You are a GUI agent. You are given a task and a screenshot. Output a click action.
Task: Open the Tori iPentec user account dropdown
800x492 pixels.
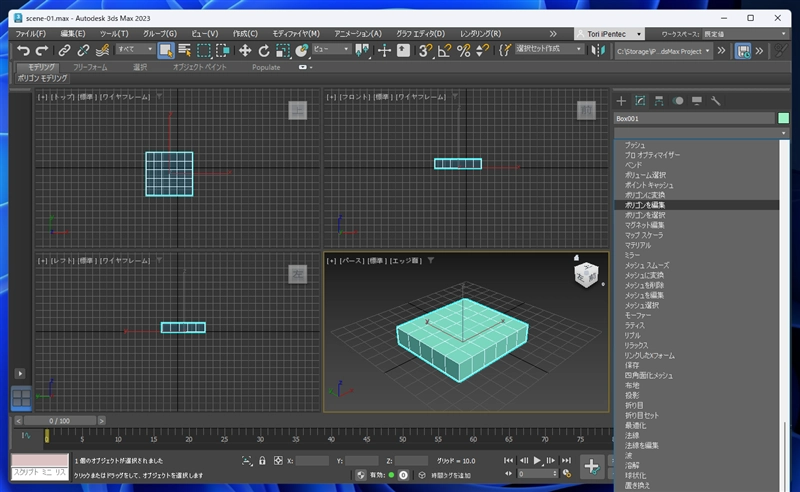(x=609, y=34)
